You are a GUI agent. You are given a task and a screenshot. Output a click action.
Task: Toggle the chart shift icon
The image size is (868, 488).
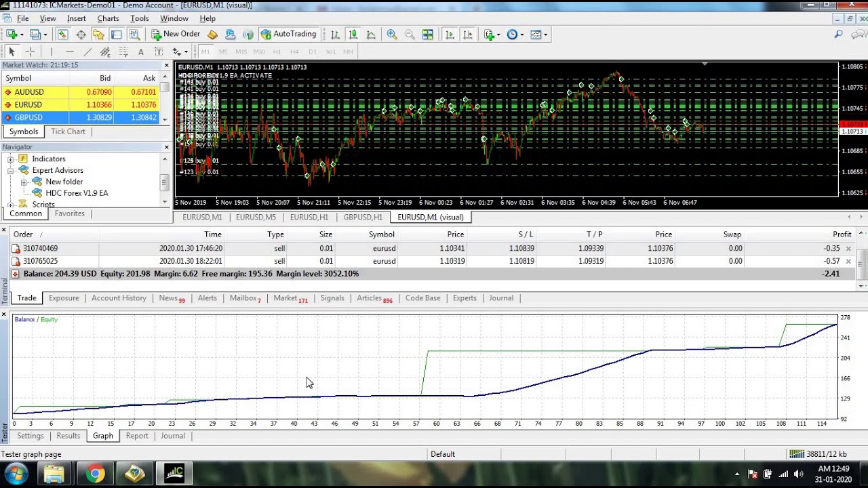pos(467,35)
